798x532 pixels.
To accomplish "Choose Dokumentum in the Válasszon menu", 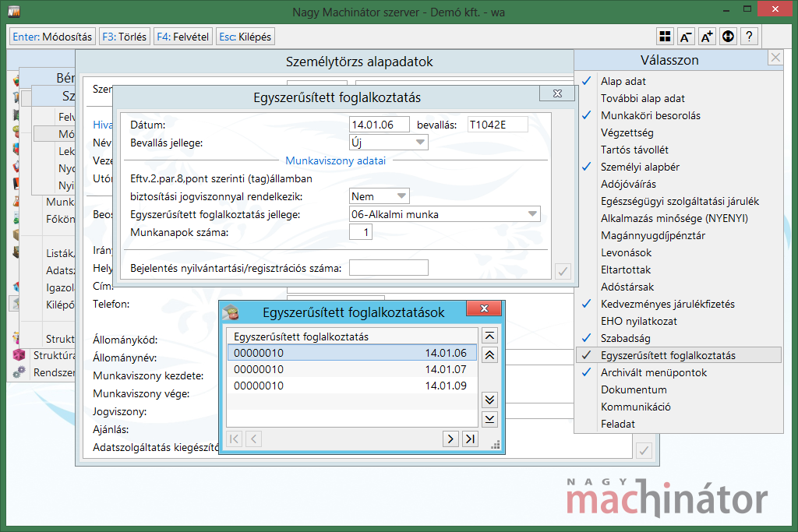I will coord(633,389).
